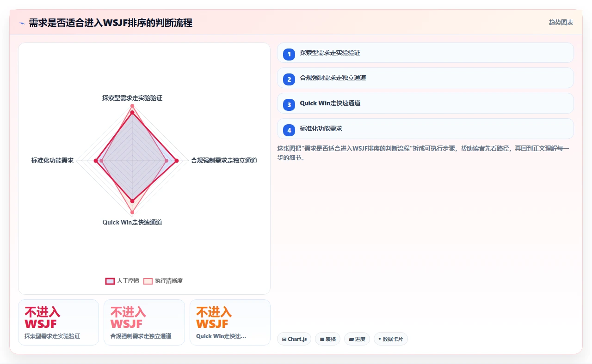
Task: Click radar axis label Quick Win走快速通道
Action: 132,222
